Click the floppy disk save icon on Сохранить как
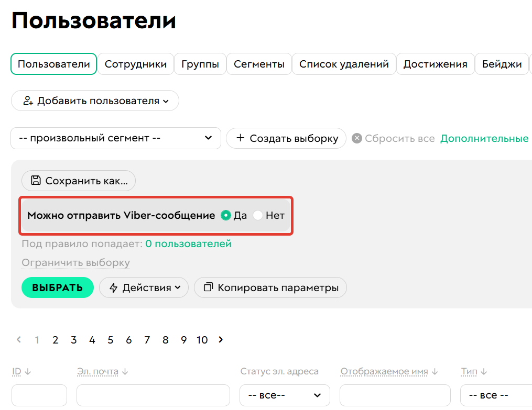Viewport: 532px width, 410px height. tap(35, 180)
